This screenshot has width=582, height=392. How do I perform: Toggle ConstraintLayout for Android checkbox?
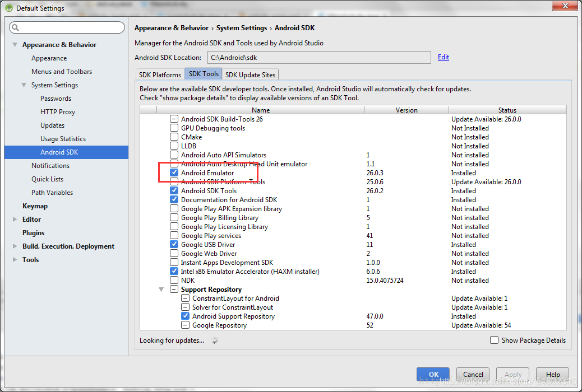coord(185,298)
